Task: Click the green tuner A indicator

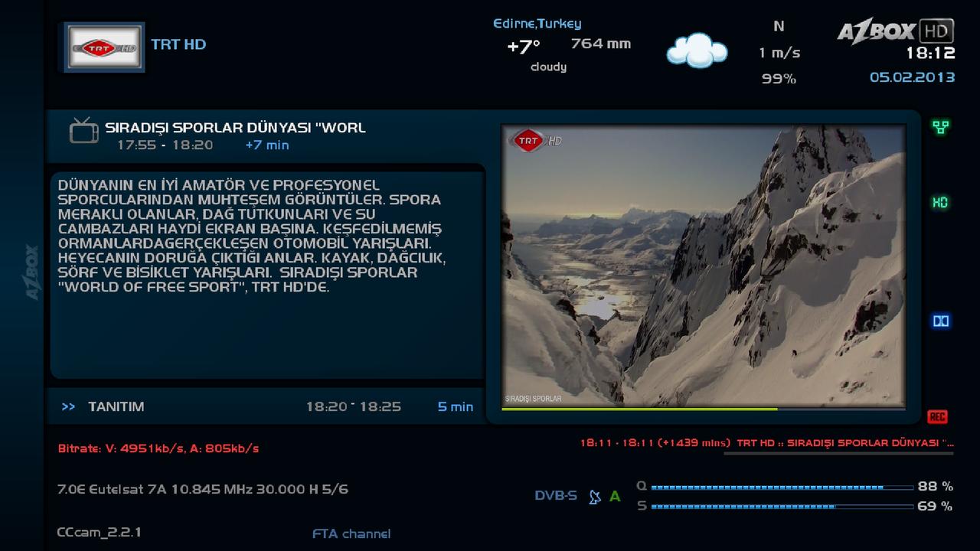Action: coord(615,497)
